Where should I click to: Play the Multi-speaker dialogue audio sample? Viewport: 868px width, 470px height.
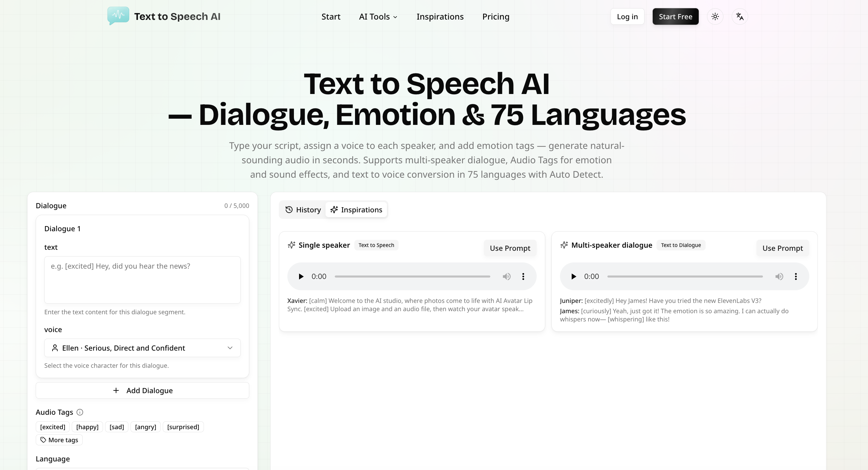click(x=573, y=277)
